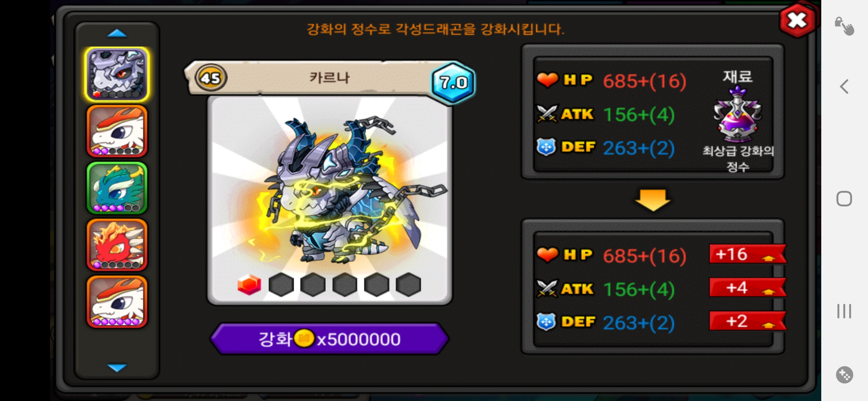Tap the +16 HP increase banner

tap(747, 254)
